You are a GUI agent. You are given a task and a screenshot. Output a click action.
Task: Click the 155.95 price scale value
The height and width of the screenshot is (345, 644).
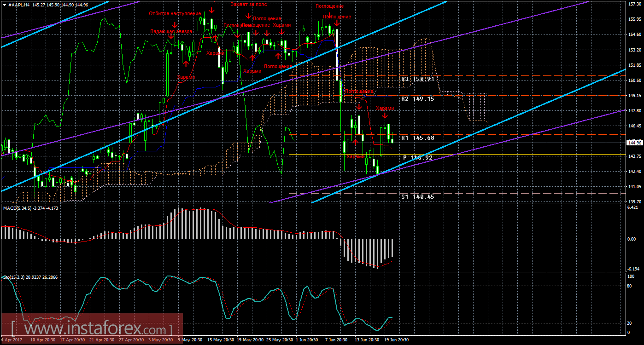pos(635,19)
